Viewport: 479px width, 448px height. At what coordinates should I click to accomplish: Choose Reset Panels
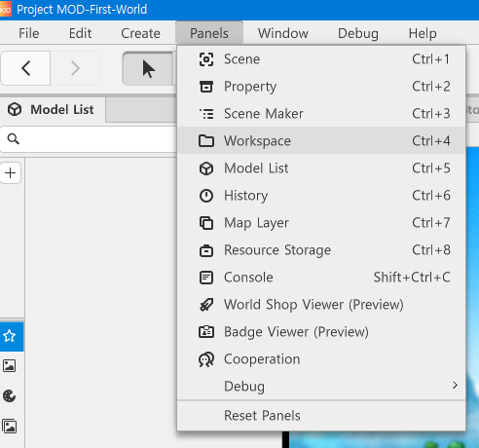click(x=321, y=416)
